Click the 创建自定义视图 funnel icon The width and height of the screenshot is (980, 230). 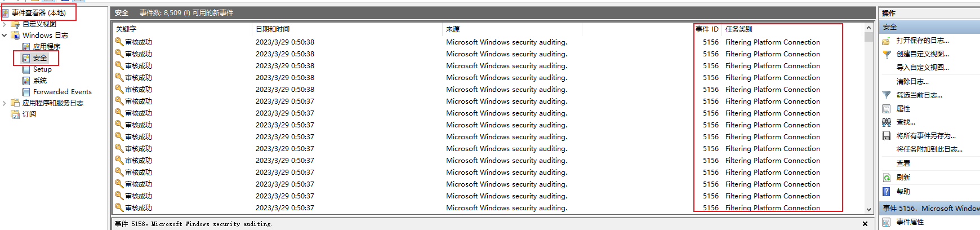pyautogui.click(x=887, y=54)
